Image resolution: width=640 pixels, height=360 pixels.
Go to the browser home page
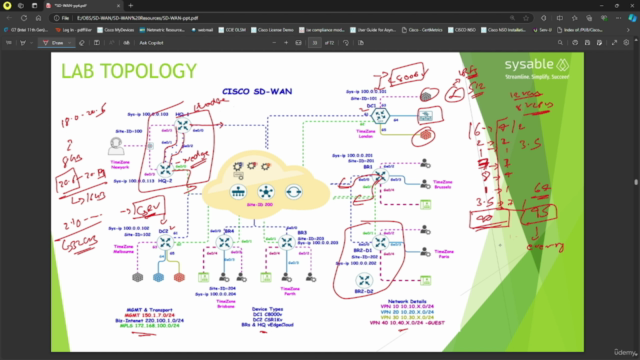38,18
